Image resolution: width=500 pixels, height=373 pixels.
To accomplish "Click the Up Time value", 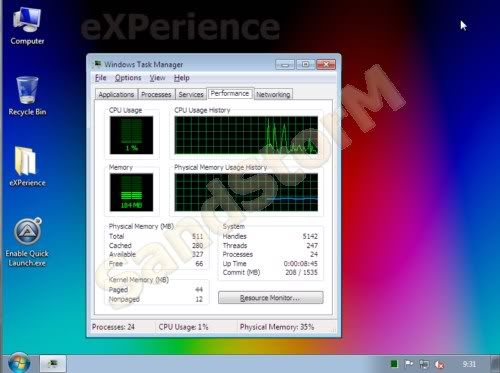I will coord(300,264).
